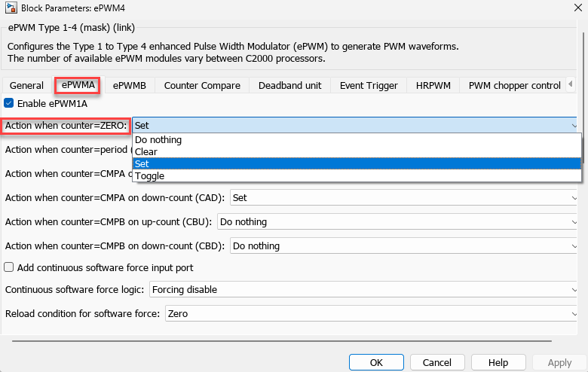The width and height of the screenshot is (588, 372).
Task: Switch to the Counter Compare tab
Action: point(202,85)
